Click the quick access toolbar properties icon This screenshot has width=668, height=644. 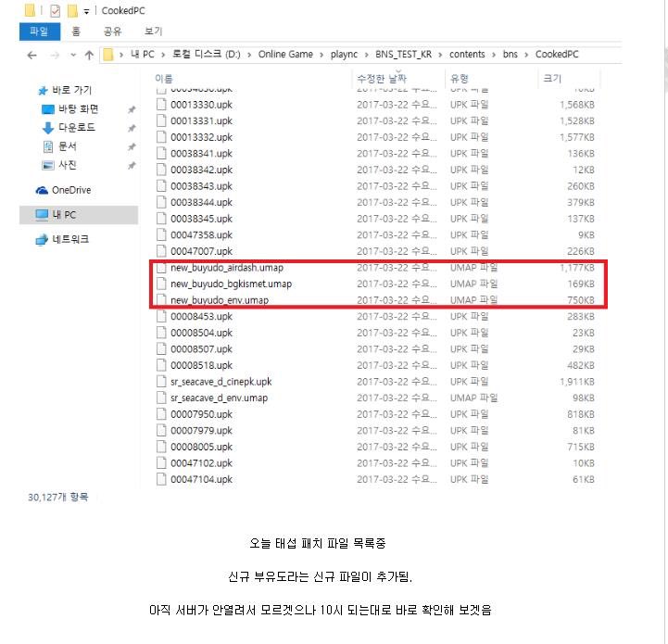pyautogui.click(x=55, y=10)
